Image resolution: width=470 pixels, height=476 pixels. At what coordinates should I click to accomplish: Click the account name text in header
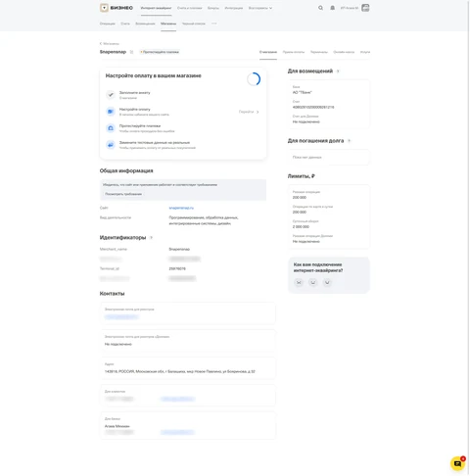350,8
